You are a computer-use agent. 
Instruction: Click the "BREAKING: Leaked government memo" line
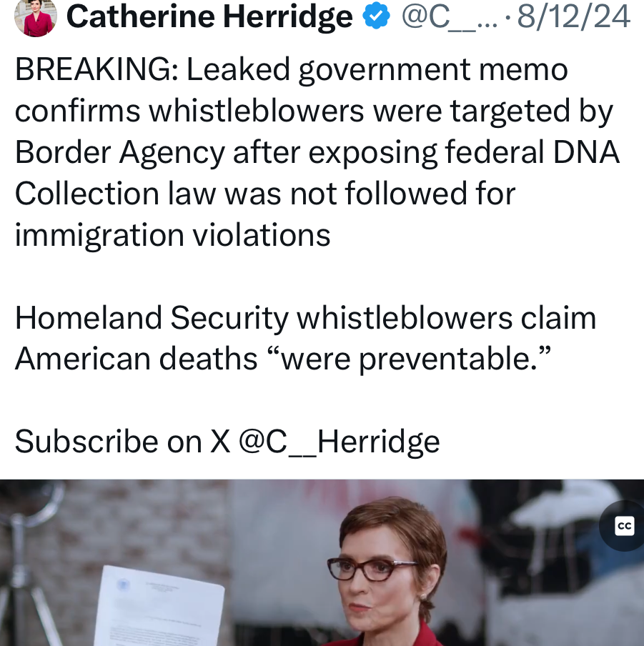[292, 69]
